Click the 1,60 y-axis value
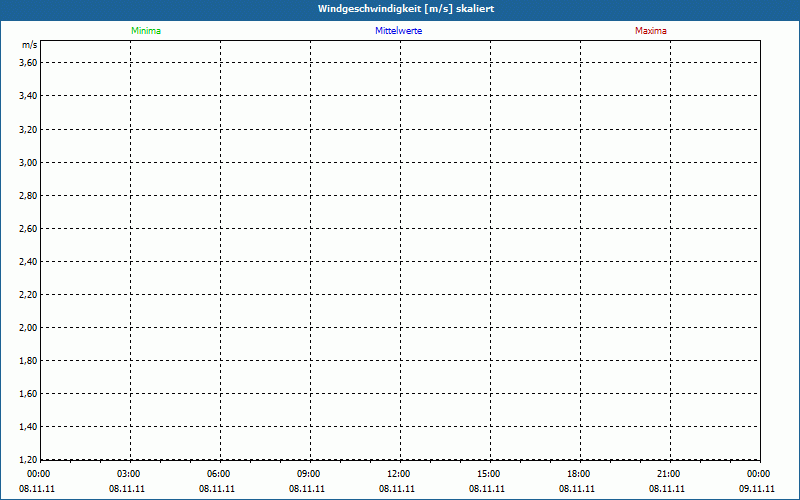Viewport: 800px width, 500px height. coord(28,393)
